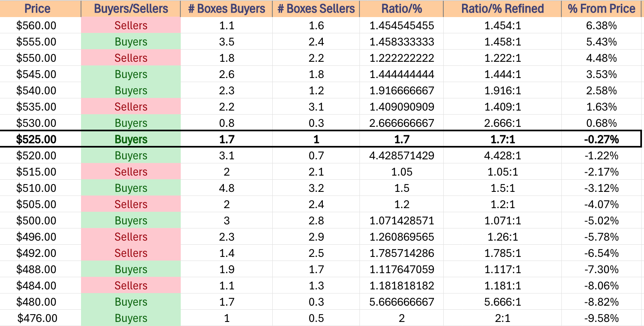Select the % From Price header cell
The image size is (644, 326).
click(x=601, y=9)
